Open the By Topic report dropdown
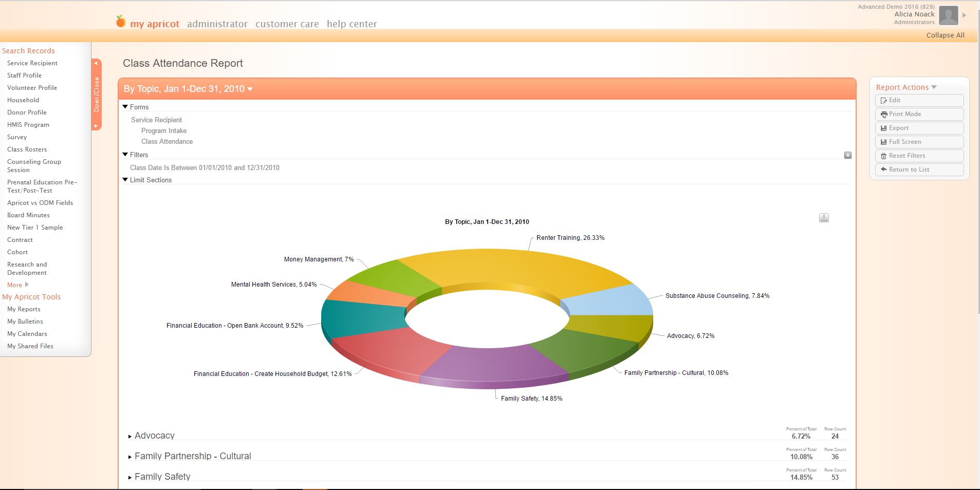Screen dimensions: 980x490 pyautogui.click(x=250, y=89)
